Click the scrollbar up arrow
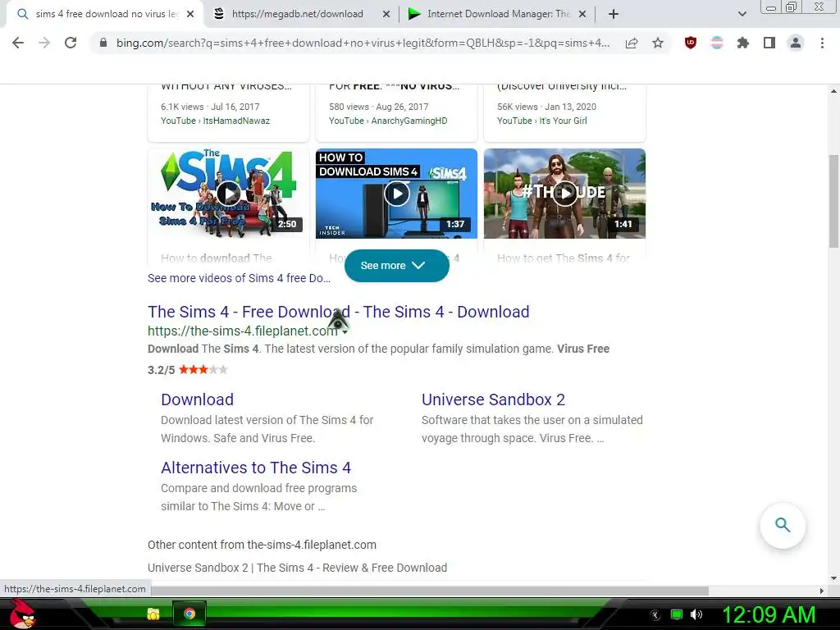Image resolution: width=840 pixels, height=630 pixels. tap(834, 91)
